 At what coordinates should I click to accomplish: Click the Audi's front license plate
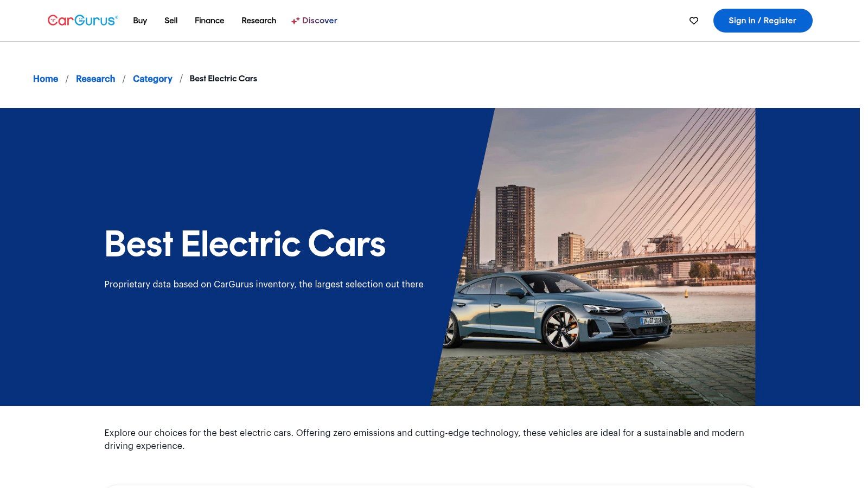(652, 321)
